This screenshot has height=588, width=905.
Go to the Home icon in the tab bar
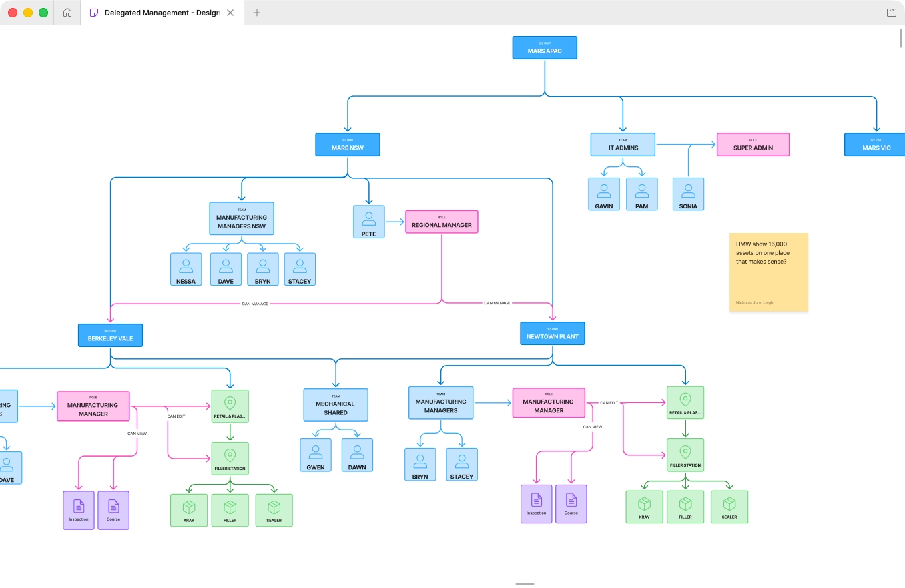click(67, 13)
